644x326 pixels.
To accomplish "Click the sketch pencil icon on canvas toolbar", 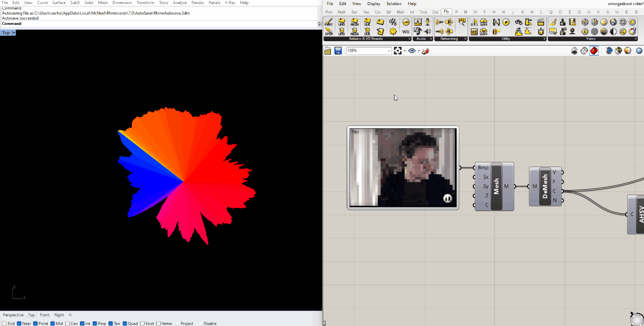I will 426,51.
